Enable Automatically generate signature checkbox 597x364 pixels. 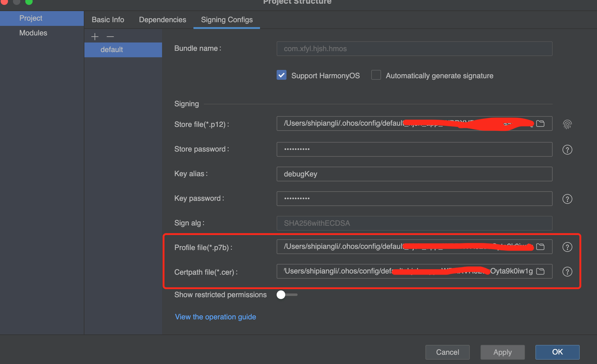click(x=376, y=75)
